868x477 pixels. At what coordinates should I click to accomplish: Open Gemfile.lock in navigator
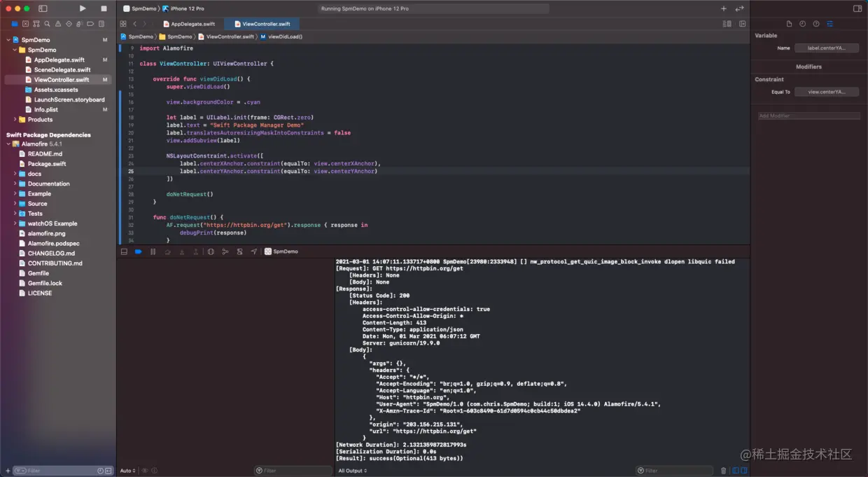[45, 283]
